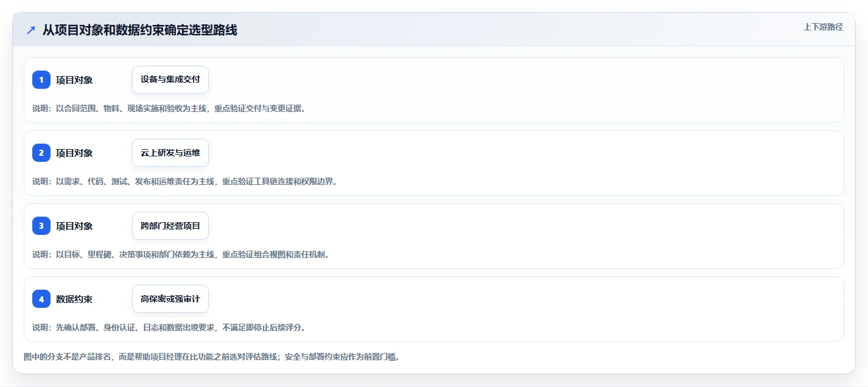Click 项目对象 label in row 1
Image resolution: width=868 pixels, height=387 pixels.
[x=74, y=80]
